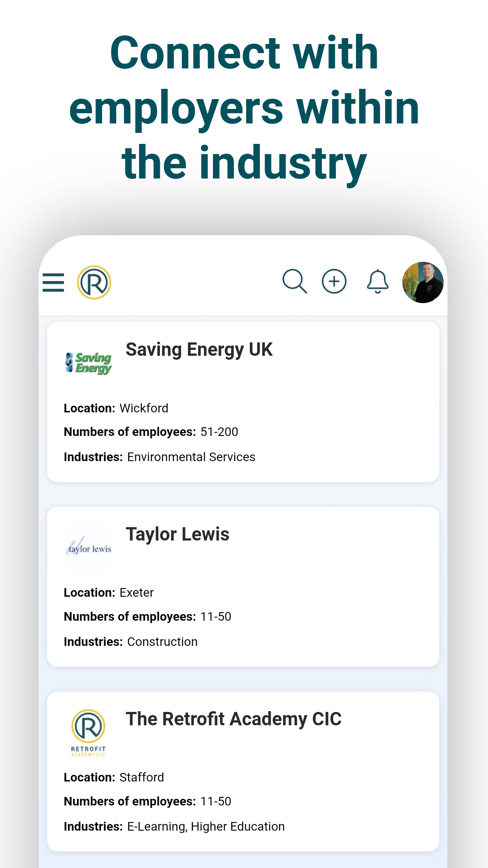Tap the plus circle create icon
This screenshot has height=868, width=488.
click(334, 281)
